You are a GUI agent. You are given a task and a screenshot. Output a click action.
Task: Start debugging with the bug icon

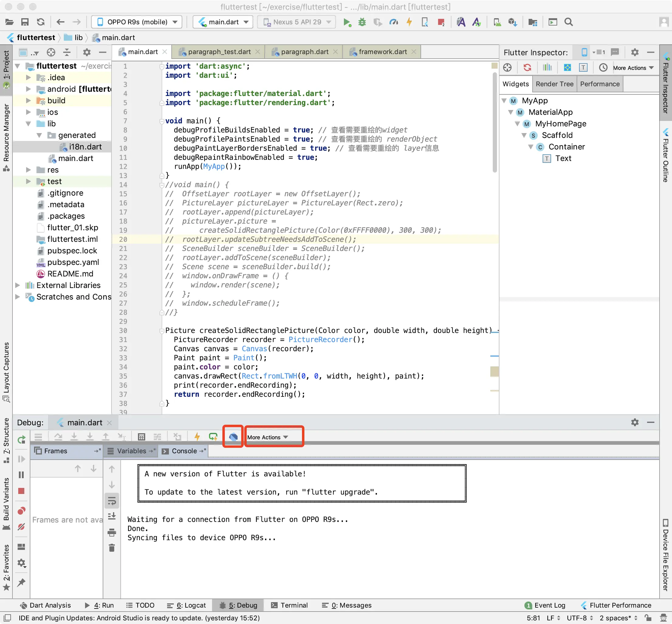click(362, 22)
